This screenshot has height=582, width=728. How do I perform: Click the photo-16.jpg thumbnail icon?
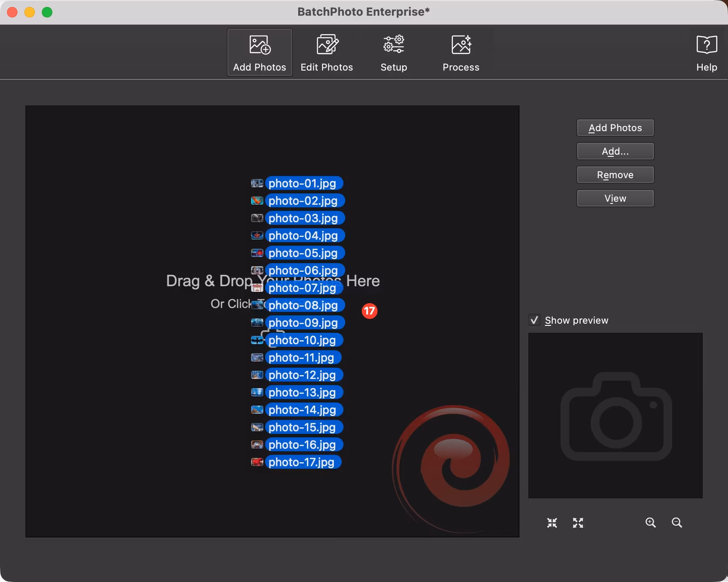(x=257, y=445)
